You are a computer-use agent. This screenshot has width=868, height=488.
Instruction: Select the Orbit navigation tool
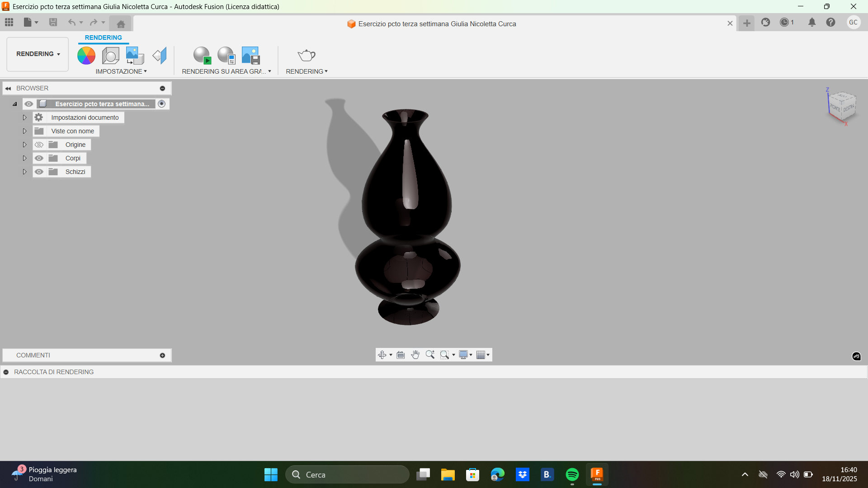382,355
